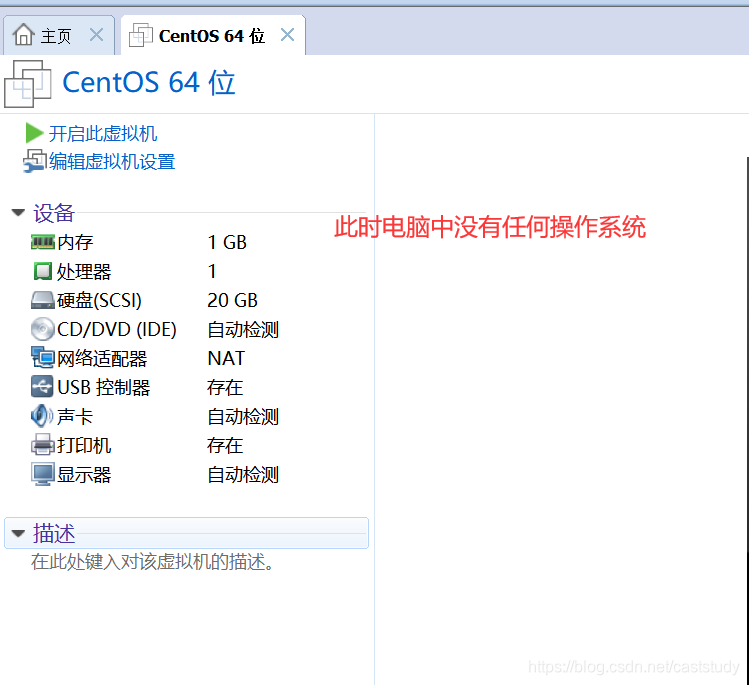The image size is (749, 685).
Task: Click the large virtual machine icon in the CentOS 64 位 title header
Action: pyautogui.click(x=28, y=84)
